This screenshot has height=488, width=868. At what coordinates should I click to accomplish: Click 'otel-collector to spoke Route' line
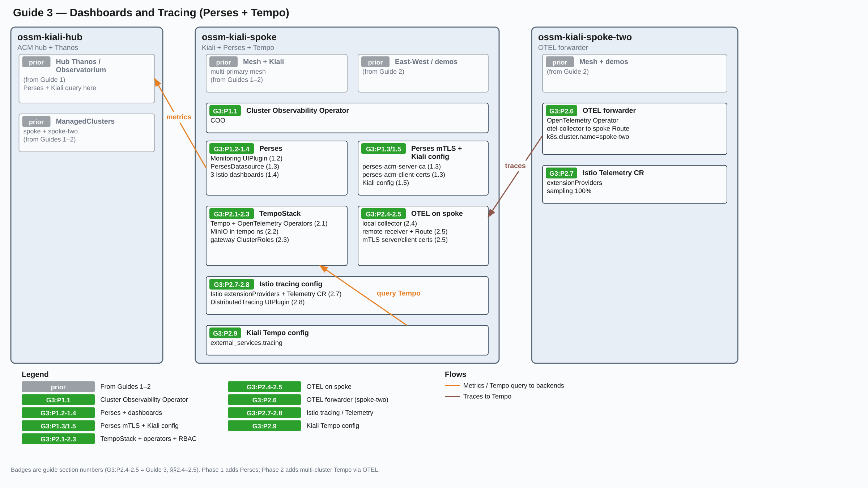pos(588,129)
